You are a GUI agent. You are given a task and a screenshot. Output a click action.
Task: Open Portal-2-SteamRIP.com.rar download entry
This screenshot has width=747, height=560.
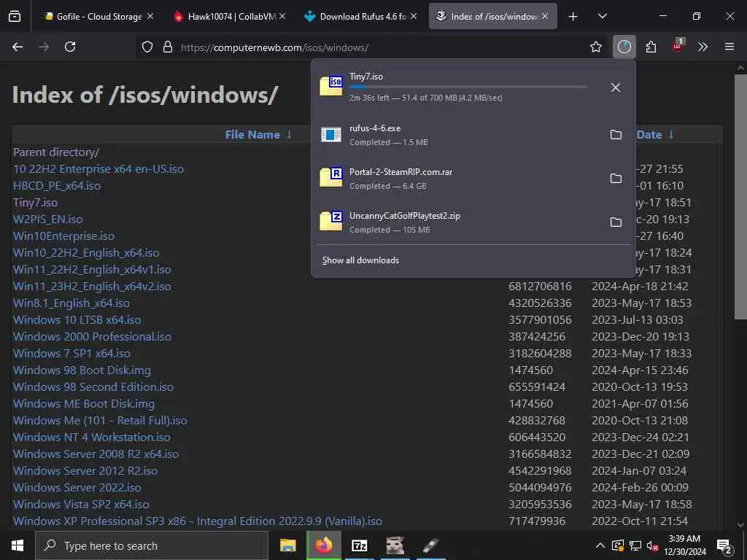(x=457, y=179)
